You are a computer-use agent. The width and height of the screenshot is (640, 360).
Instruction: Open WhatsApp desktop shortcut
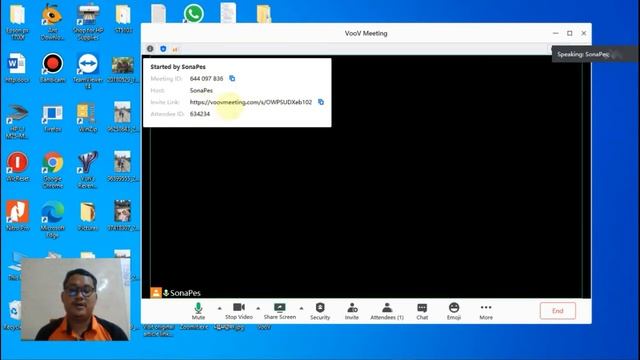(193, 13)
